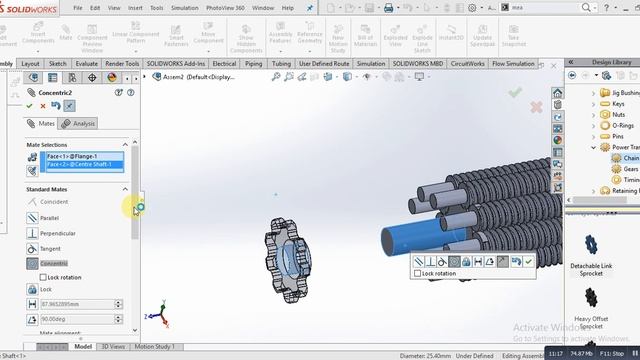Viewport: 640px width, 360px height.
Task: Switch to the Analysis tab in Mate panel
Action: tap(78, 124)
